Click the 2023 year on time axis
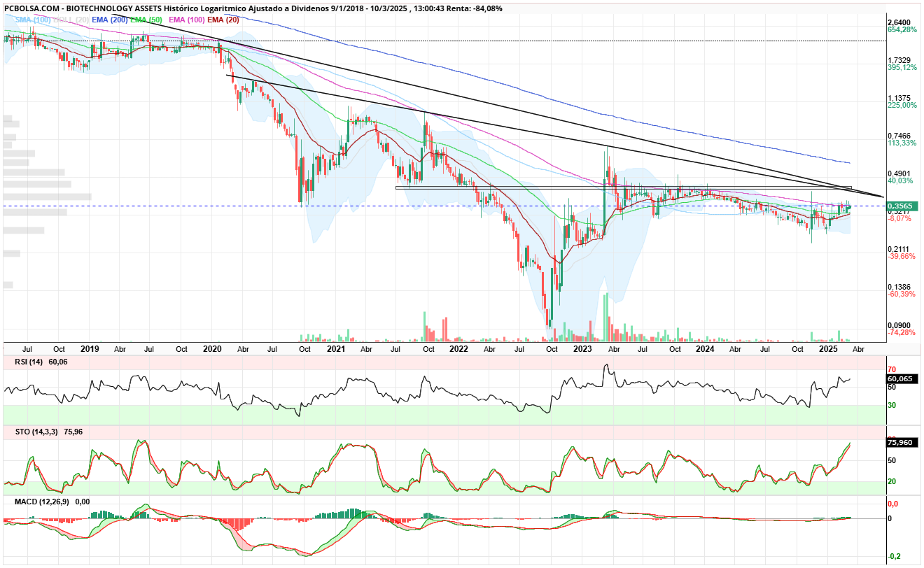The width and height of the screenshot is (924, 568). tap(582, 348)
